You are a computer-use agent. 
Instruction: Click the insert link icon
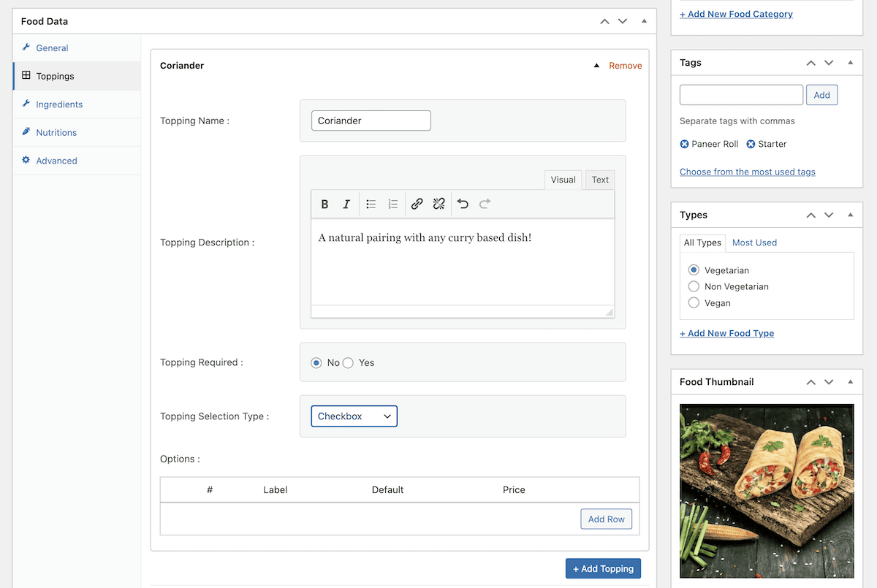coord(417,205)
